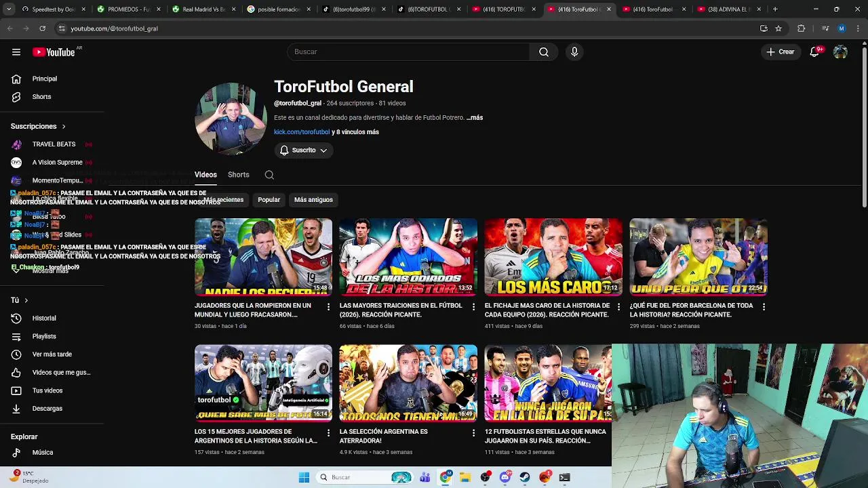This screenshot has height=488, width=868.
Task: Open EL FICHAJE MAS CARO video thumbnail
Action: [553, 257]
